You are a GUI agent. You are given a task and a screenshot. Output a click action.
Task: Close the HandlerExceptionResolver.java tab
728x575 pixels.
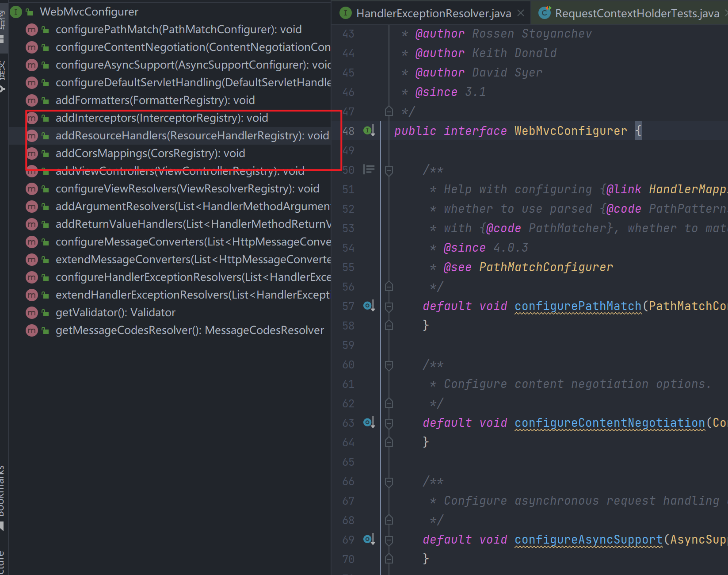[x=521, y=13]
